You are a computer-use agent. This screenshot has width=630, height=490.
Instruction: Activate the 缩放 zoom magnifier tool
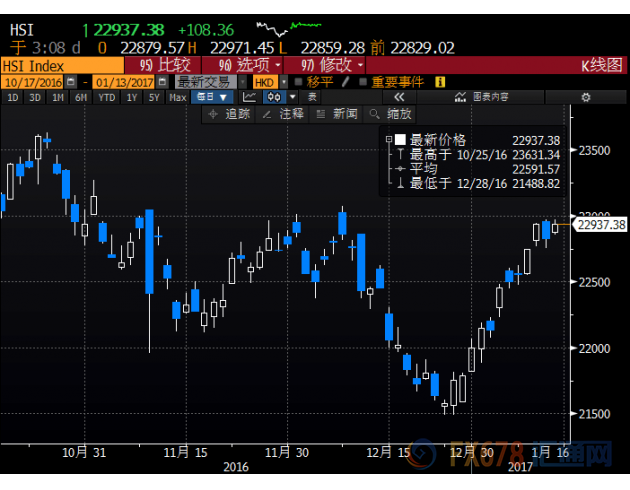point(390,114)
